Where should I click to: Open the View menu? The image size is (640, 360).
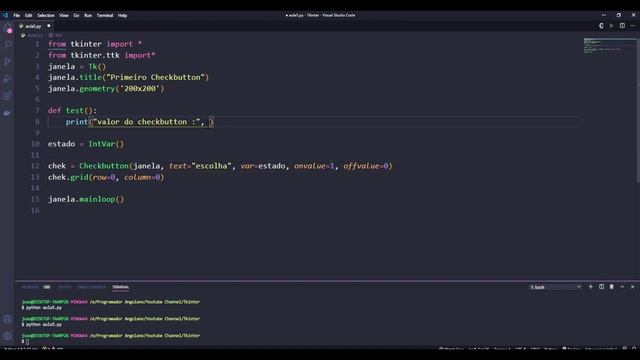pyautogui.click(x=64, y=16)
